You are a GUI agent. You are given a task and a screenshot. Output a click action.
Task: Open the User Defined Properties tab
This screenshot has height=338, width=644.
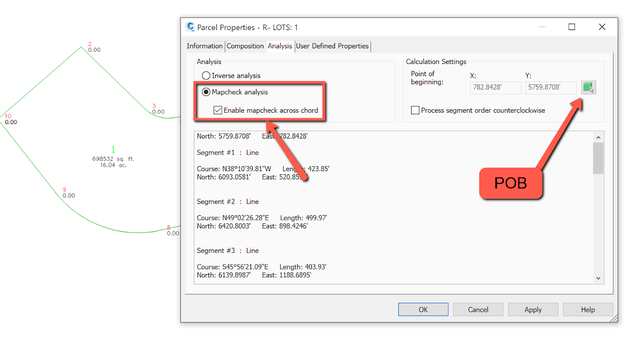332,46
